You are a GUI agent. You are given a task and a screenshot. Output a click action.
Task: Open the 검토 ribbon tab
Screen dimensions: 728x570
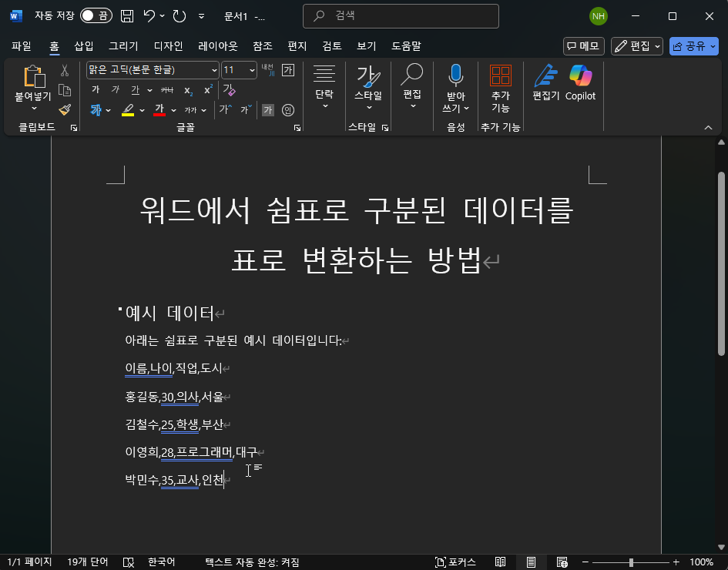click(x=331, y=45)
